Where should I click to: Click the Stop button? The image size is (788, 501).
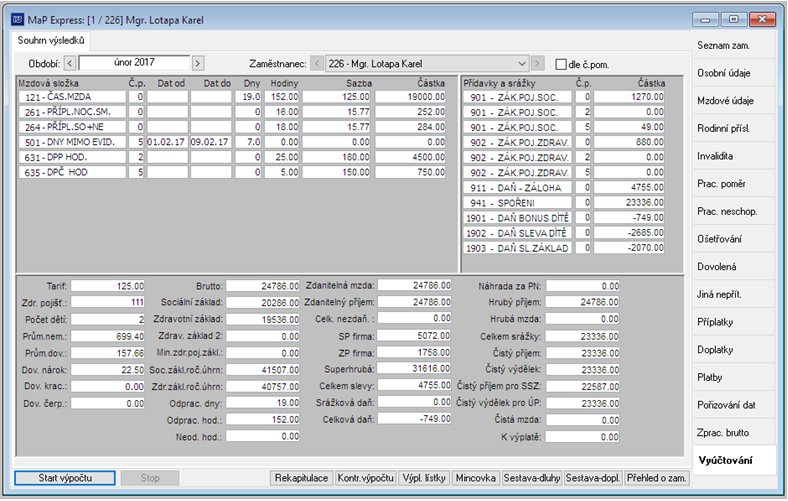click(x=150, y=477)
